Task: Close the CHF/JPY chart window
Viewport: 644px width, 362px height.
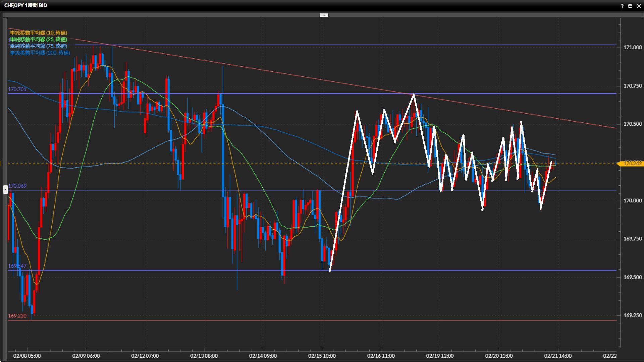Action: (639, 6)
